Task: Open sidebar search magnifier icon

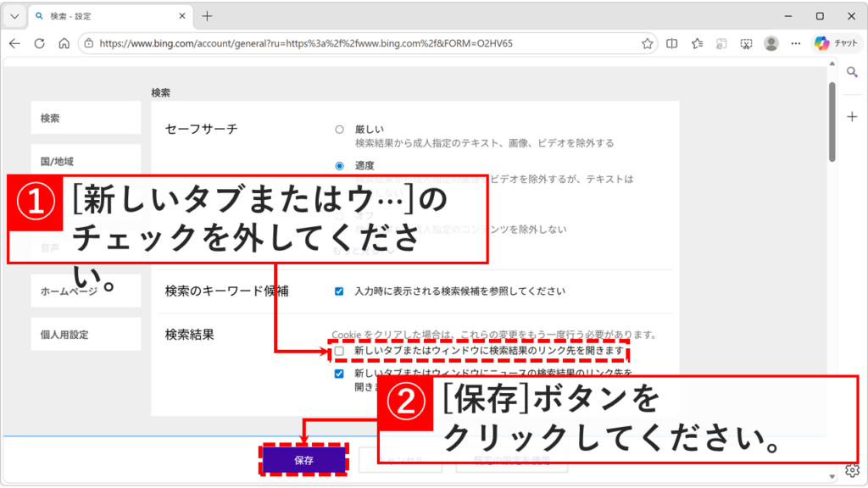Action: click(852, 72)
